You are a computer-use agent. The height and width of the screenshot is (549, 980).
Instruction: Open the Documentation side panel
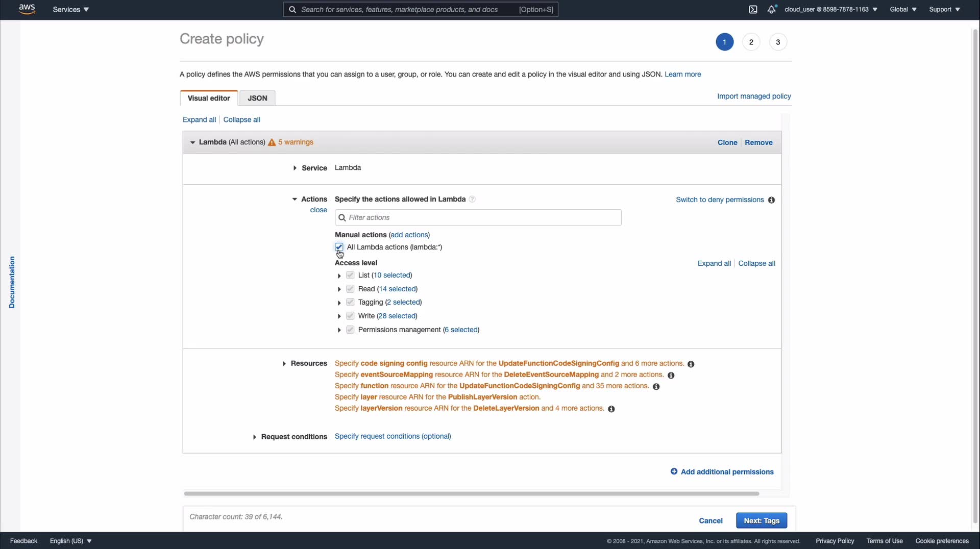(x=12, y=282)
